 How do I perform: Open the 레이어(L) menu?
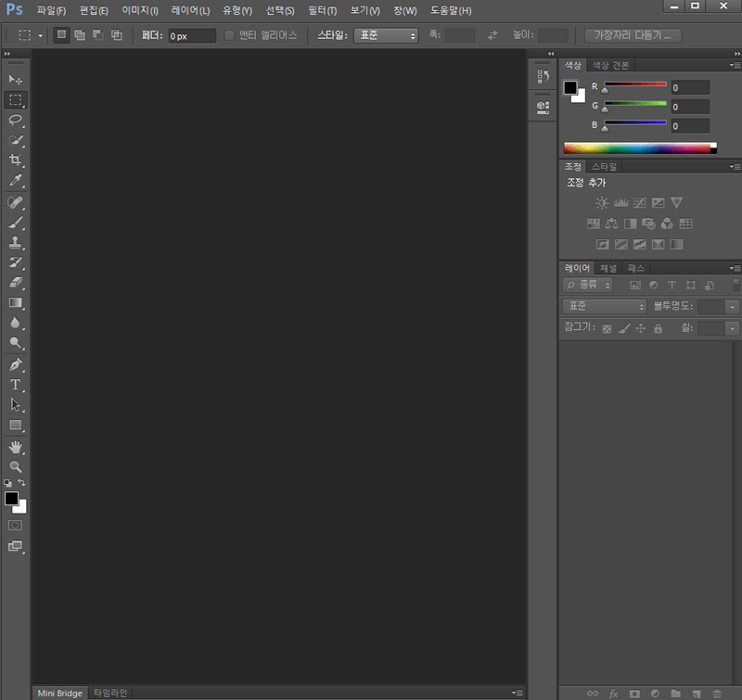pyautogui.click(x=190, y=10)
